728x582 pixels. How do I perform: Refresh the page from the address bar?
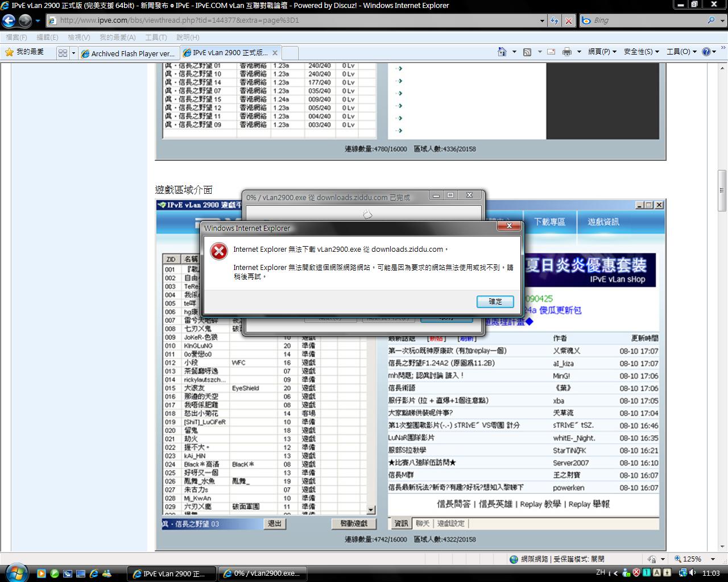click(555, 20)
